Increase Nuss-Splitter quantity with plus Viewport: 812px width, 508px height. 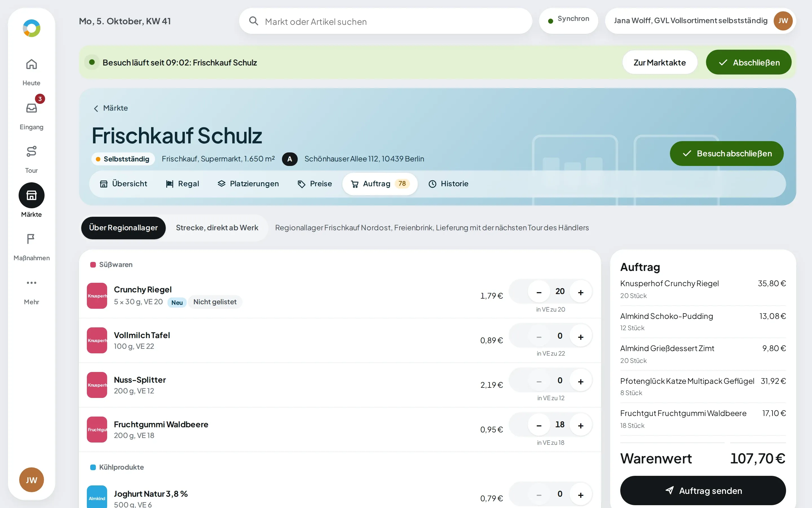pos(581,381)
